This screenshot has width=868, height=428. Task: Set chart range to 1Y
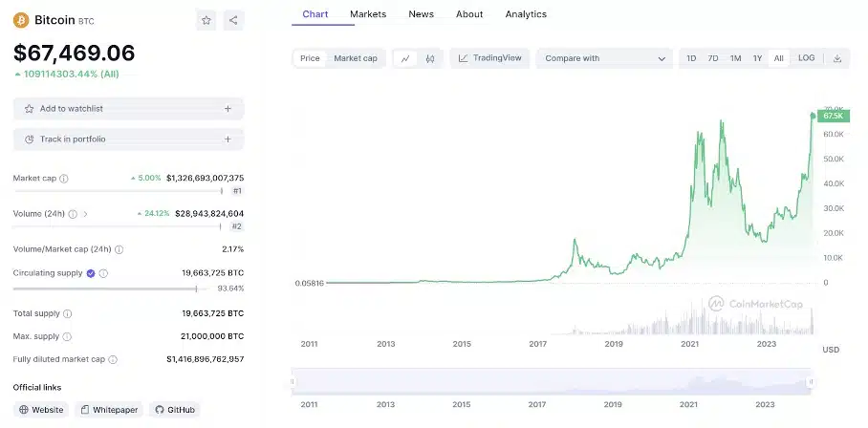coord(757,58)
